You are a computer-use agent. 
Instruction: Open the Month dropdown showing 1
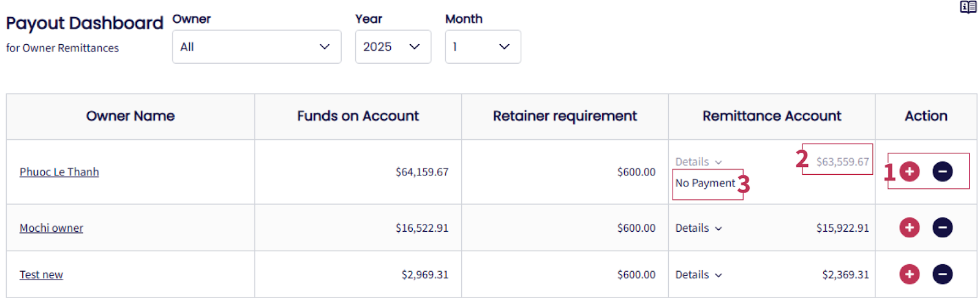pos(483,47)
